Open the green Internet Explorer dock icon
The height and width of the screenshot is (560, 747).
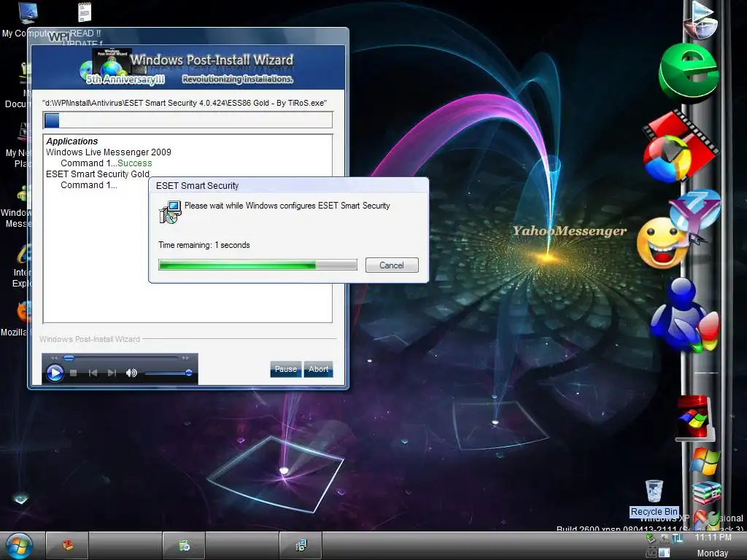tap(689, 72)
